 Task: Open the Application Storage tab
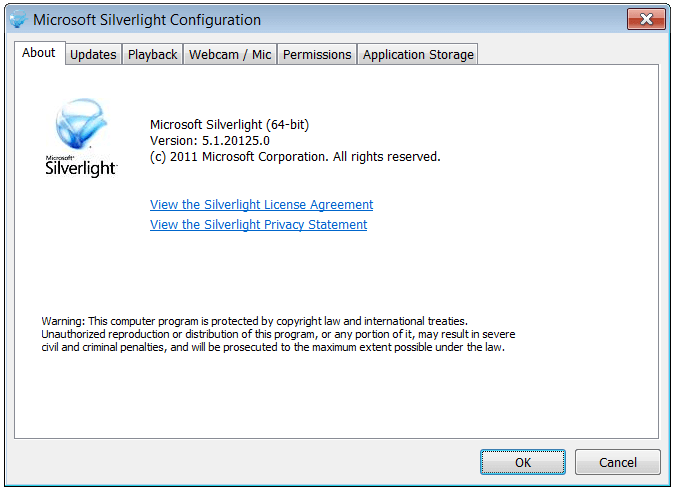418,55
